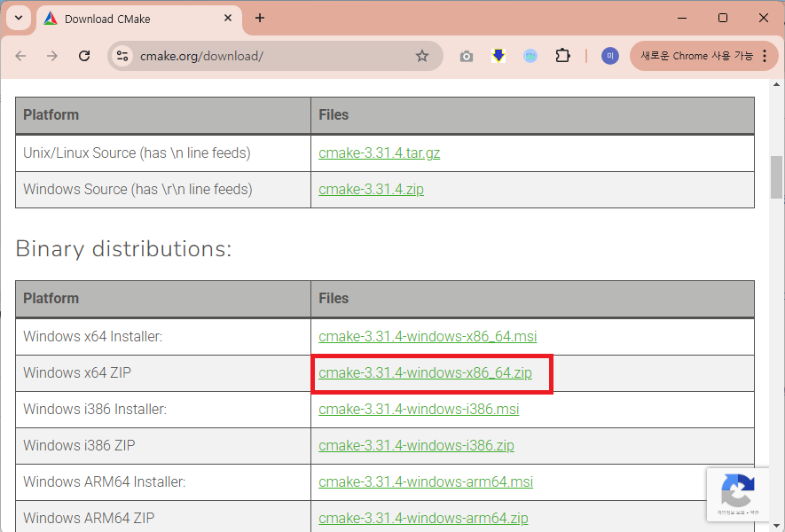Click the 'Binary distributions:' heading
Viewport: 785px width, 532px height.
(123, 249)
